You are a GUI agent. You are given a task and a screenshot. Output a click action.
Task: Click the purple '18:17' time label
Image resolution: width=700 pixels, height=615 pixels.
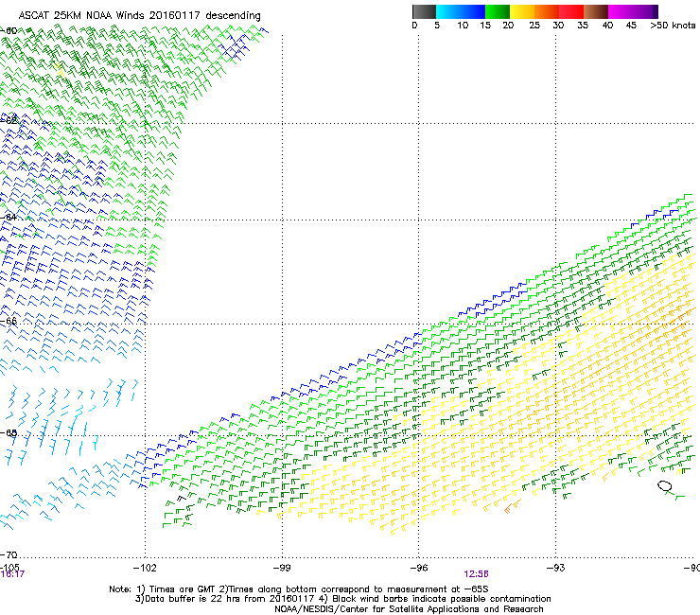point(12,574)
